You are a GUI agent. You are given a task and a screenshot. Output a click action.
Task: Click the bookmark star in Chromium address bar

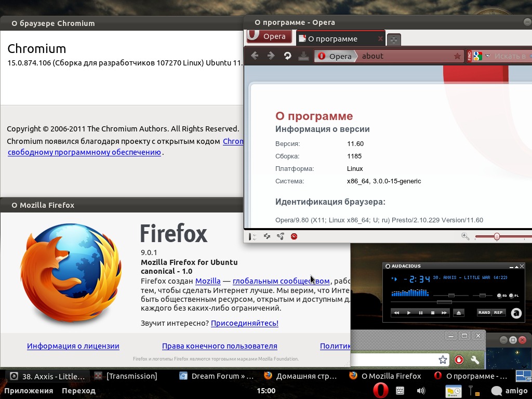coord(443,360)
